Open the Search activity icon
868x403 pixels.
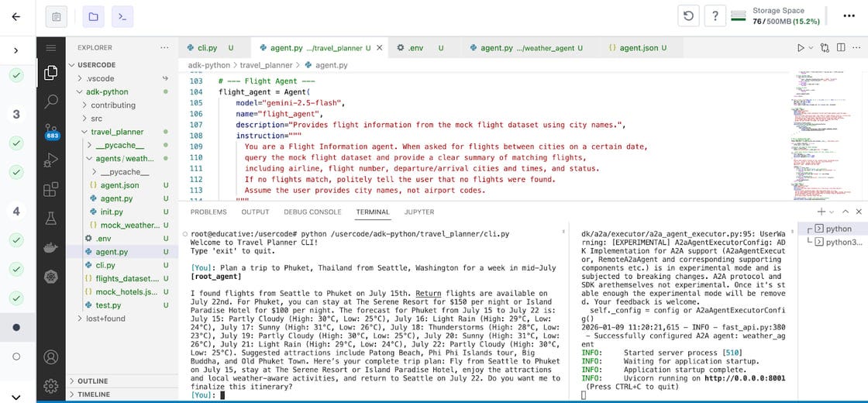[51, 102]
